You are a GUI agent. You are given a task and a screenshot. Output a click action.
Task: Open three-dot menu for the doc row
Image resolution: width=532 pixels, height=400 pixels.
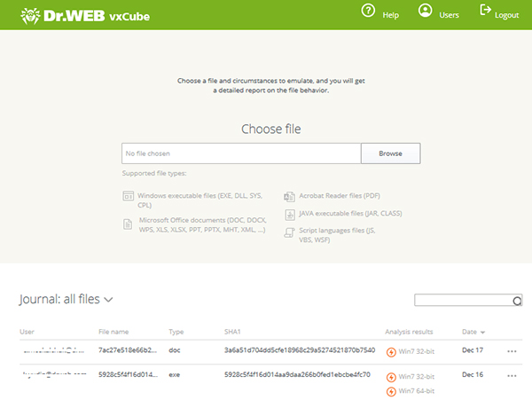(x=512, y=351)
